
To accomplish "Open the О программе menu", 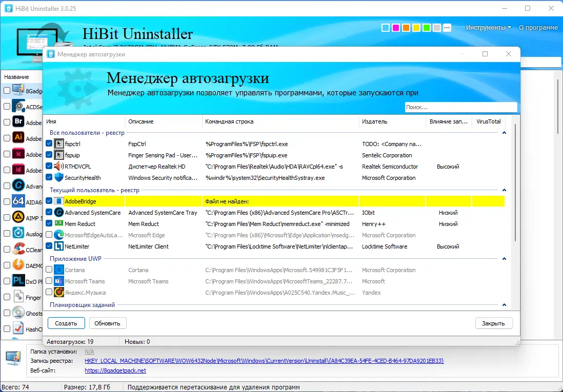I will 538,27.
